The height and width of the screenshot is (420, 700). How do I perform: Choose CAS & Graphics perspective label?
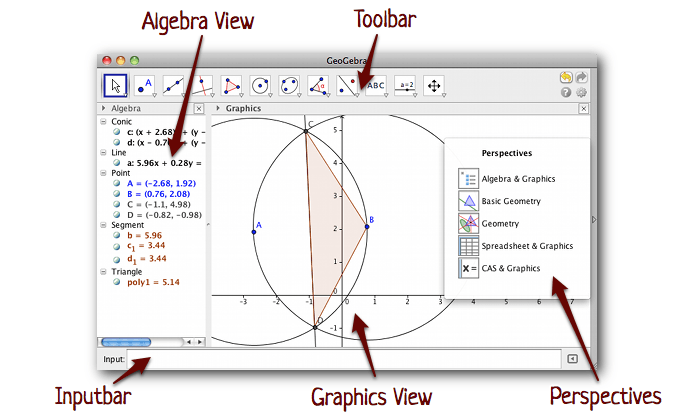(511, 268)
